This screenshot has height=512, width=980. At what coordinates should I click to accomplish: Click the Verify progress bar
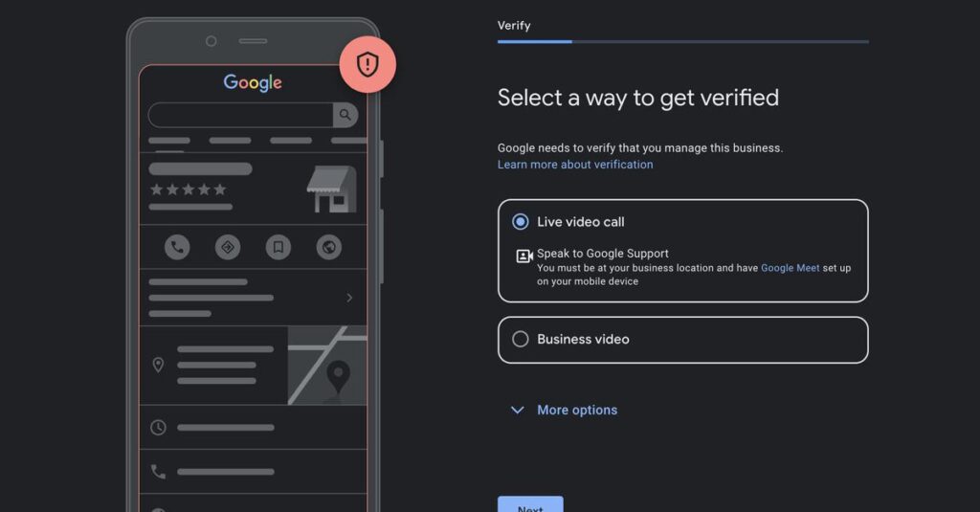coord(683,42)
